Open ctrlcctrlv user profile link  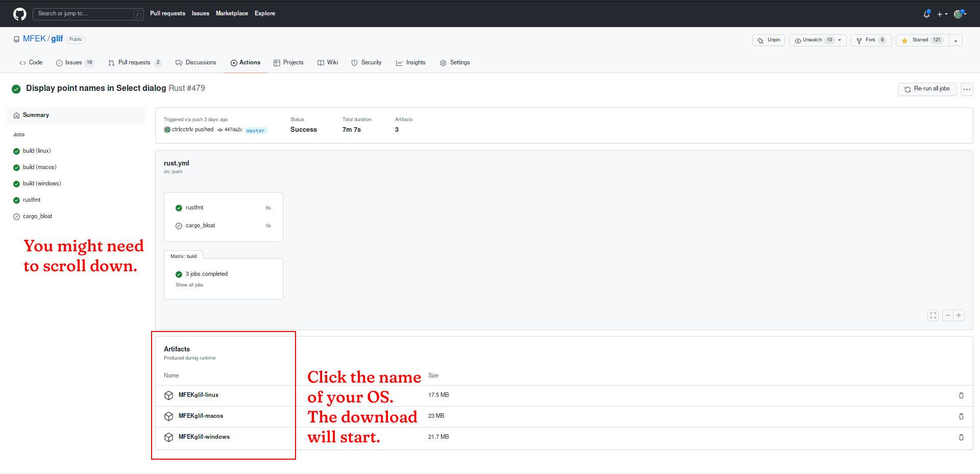coord(182,129)
